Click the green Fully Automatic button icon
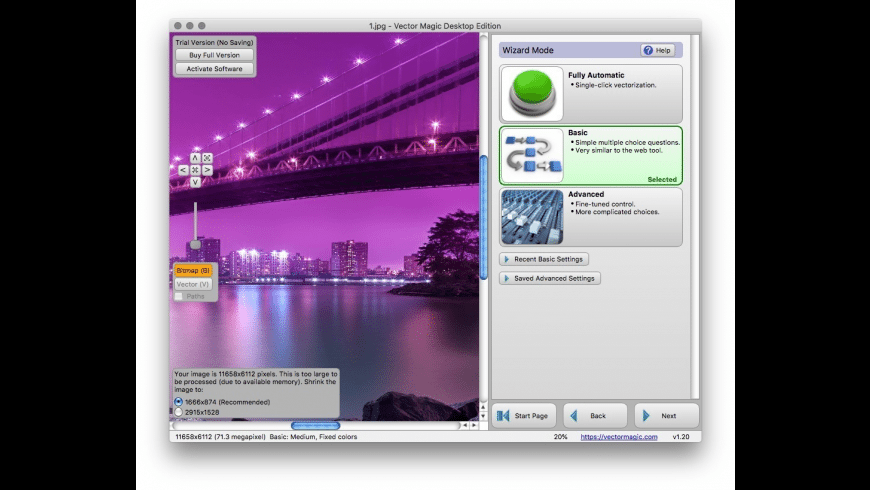 532,94
